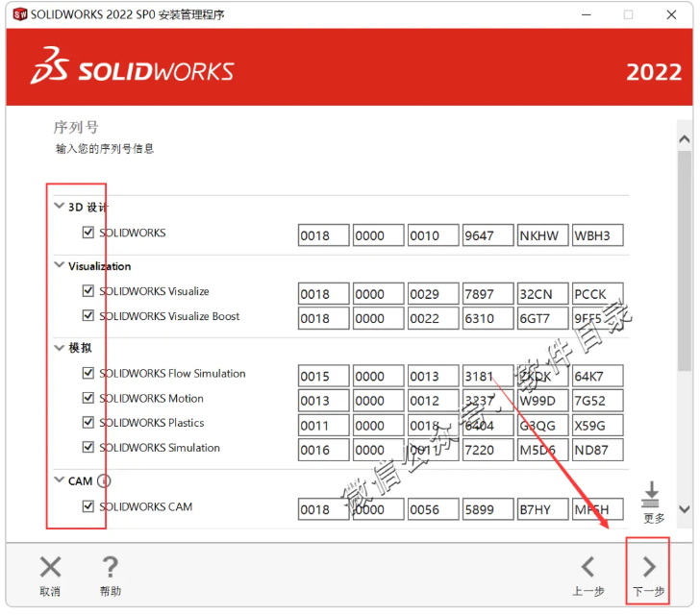Click Visualize serial field containing 0029
700x615 pixels.
tap(433, 294)
